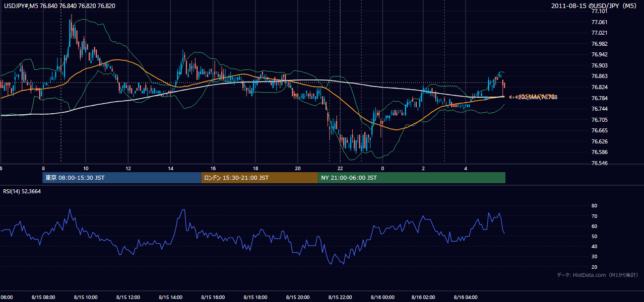The image size is (644, 302).
Task: Click the "2011-08-15 のUSD/JPY (M5)" header label
Action: 595,6
